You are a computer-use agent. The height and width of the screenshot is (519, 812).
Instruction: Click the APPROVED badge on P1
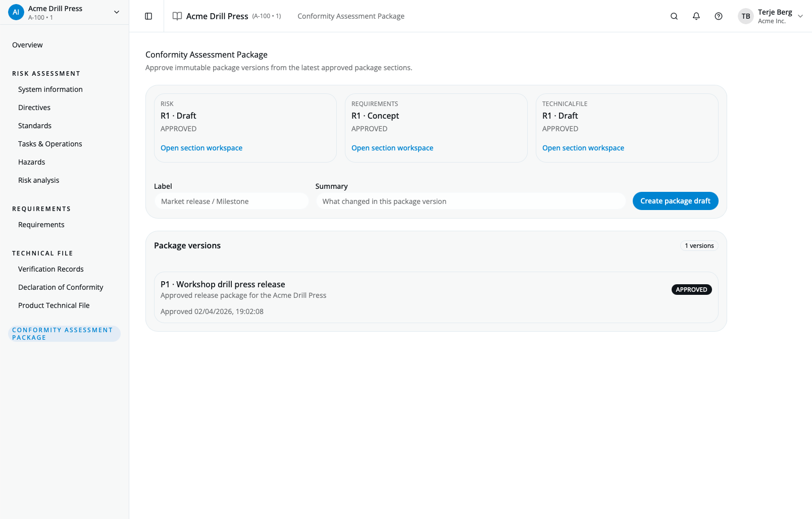click(x=691, y=290)
